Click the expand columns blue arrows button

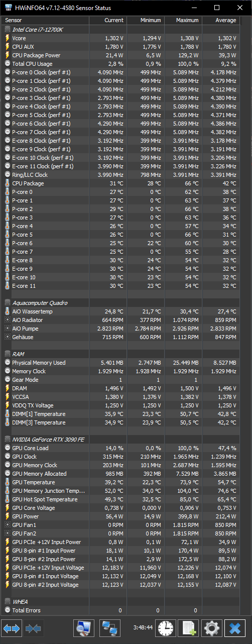[x=12, y=628]
